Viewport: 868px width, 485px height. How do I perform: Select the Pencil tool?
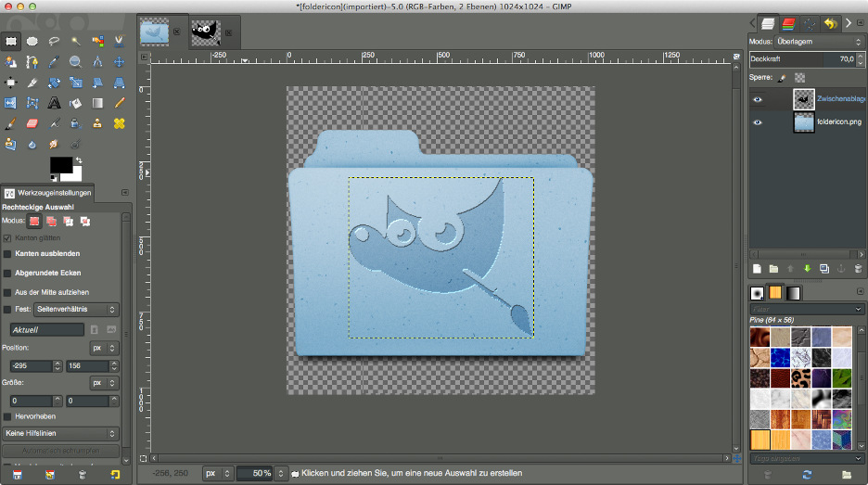click(119, 103)
